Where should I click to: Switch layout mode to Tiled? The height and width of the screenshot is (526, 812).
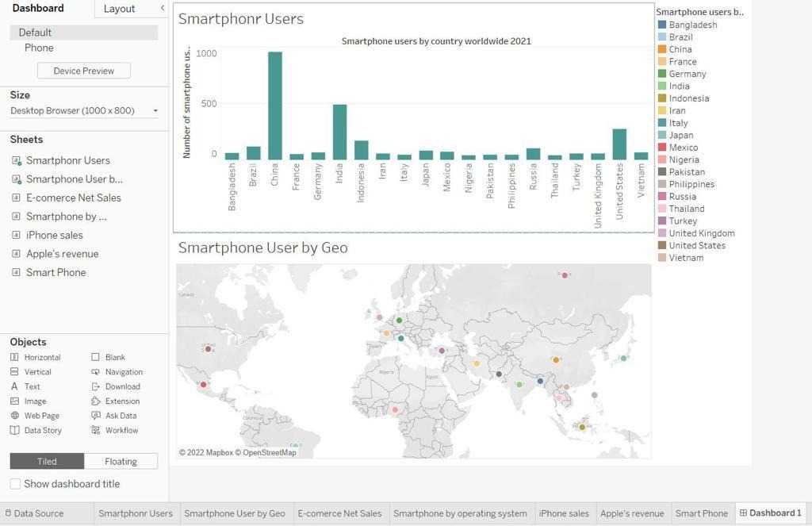pos(47,461)
